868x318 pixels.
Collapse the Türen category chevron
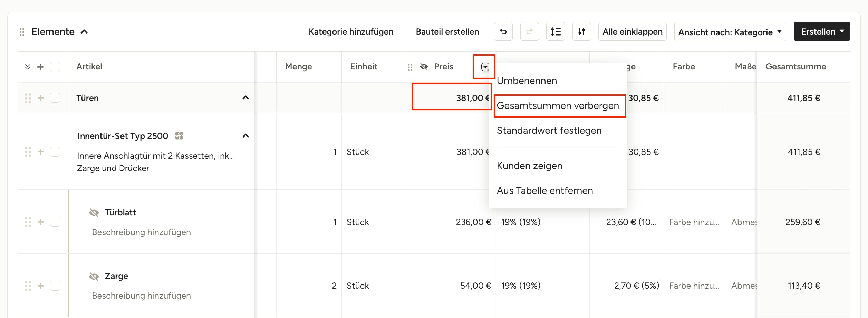[x=245, y=98]
